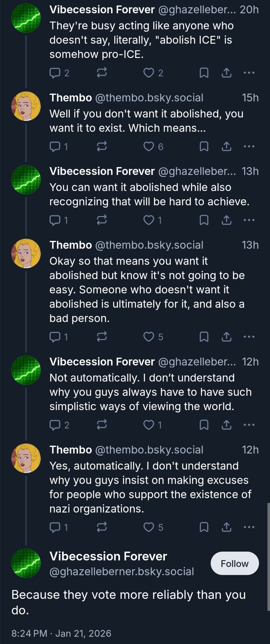Click Thembo's avatar on the 15h post
Screen dimensions: 270x644
26,106
